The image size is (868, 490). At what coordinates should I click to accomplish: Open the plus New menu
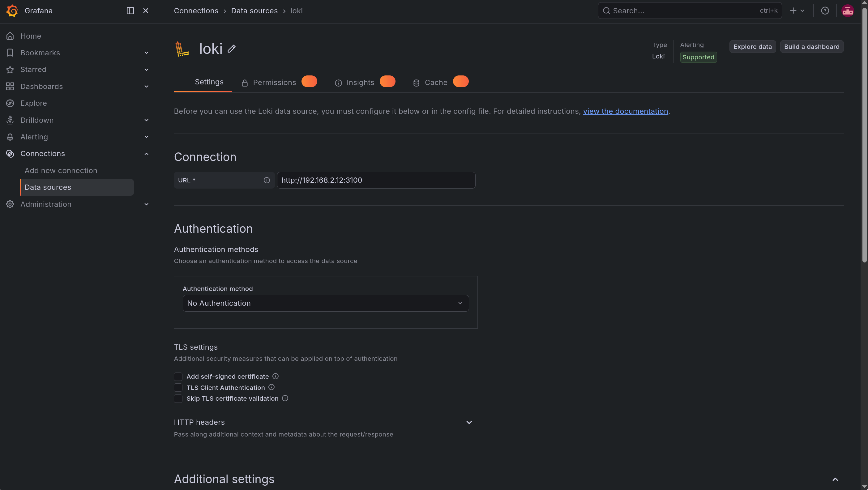coord(797,11)
